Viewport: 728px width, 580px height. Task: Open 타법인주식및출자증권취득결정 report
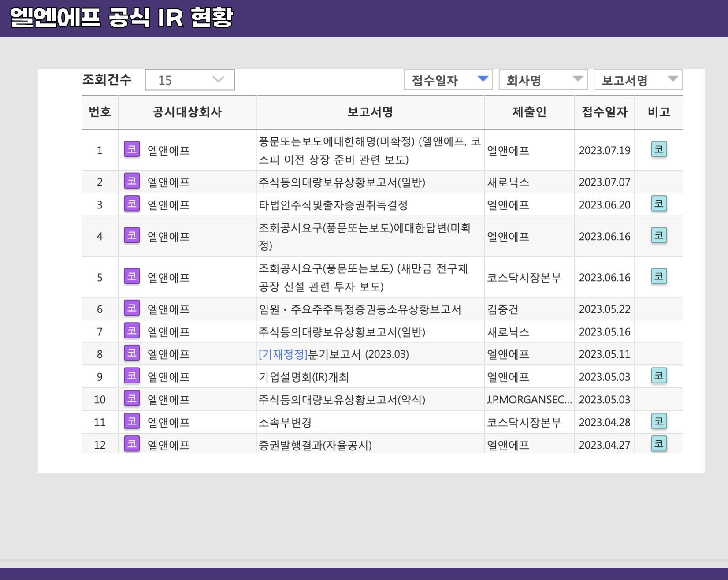tap(333, 205)
